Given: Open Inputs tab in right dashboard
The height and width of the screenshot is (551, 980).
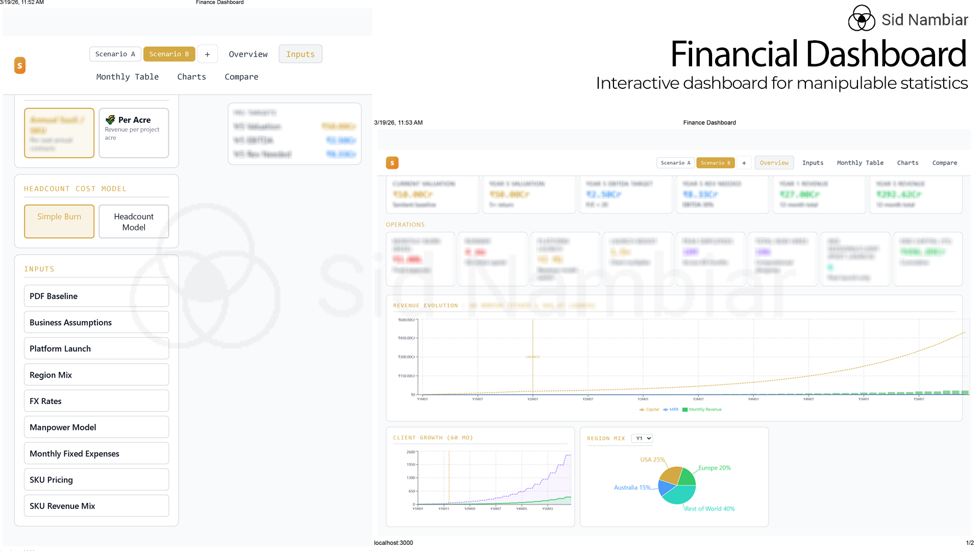Looking at the screenshot, I should 813,163.
